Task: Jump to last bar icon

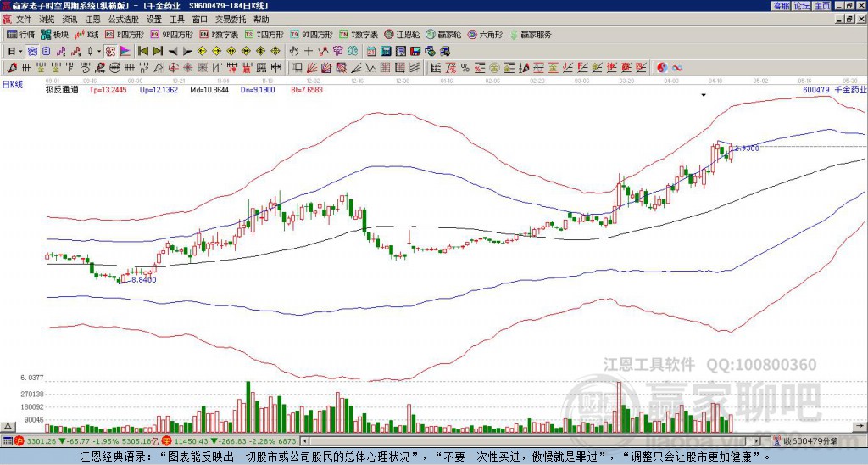Action: (158, 52)
